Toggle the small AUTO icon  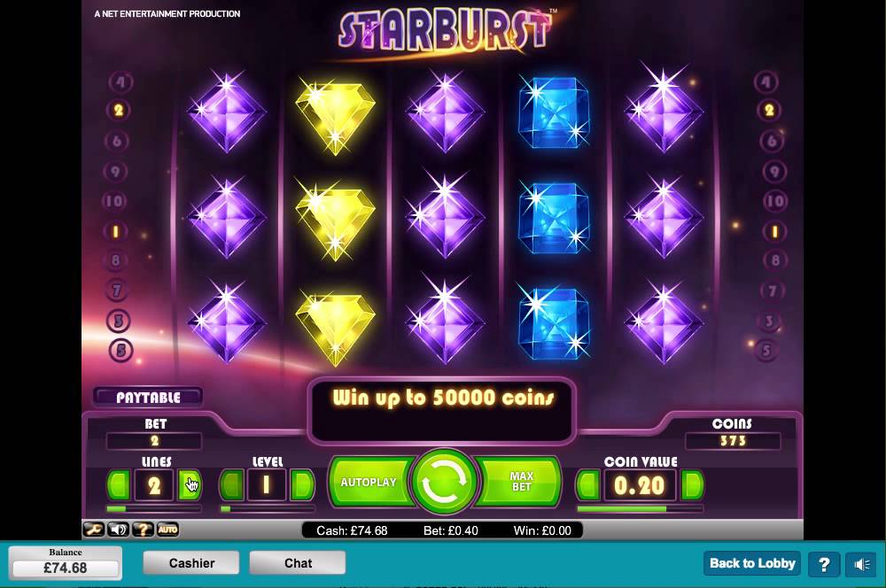pyautogui.click(x=167, y=530)
